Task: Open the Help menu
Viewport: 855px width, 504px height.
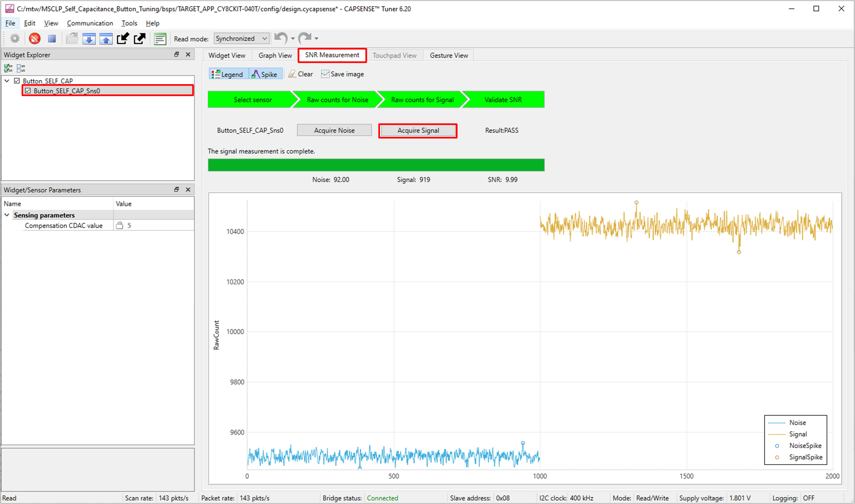Action: click(x=153, y=23)
